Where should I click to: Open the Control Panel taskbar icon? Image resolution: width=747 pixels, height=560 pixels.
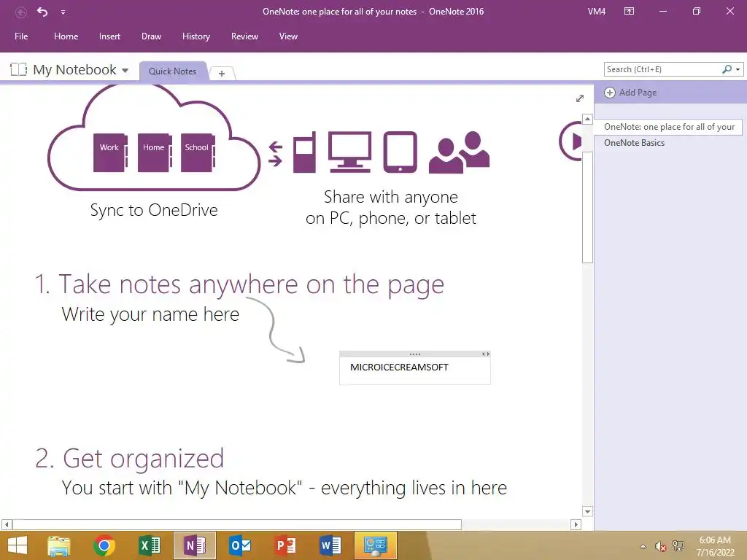(x=376, y=545)
